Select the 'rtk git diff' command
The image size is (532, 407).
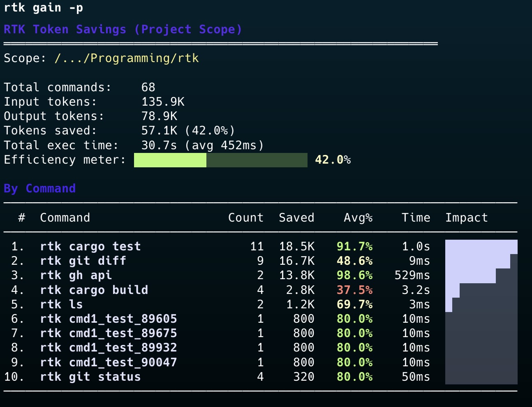(x=83, y=261)
